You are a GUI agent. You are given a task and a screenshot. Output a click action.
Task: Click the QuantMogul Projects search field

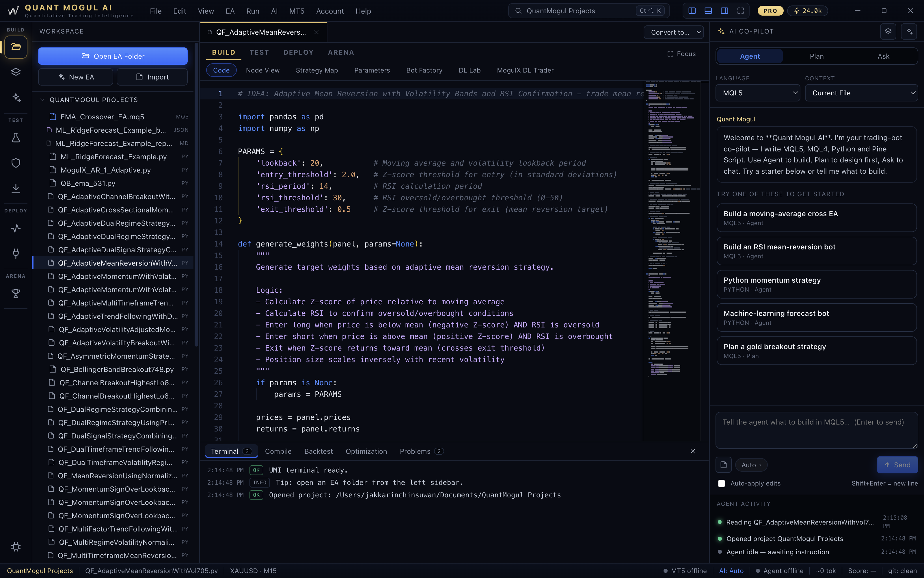pos(589,11)
